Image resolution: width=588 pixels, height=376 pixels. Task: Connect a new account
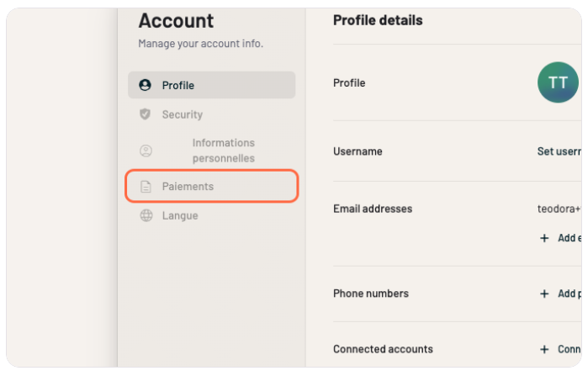(569, 349)
